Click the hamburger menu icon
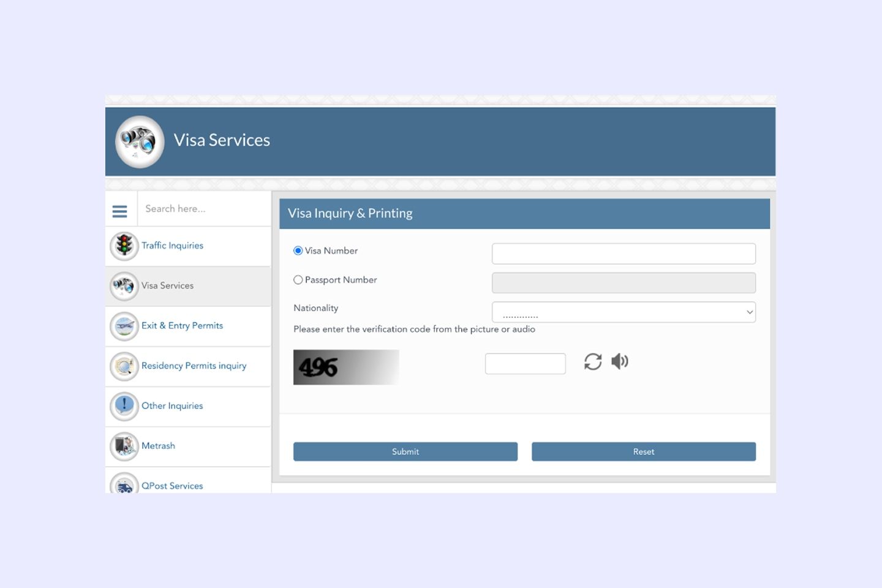This screenshot has height=588, width=882. tap(120, 211)
